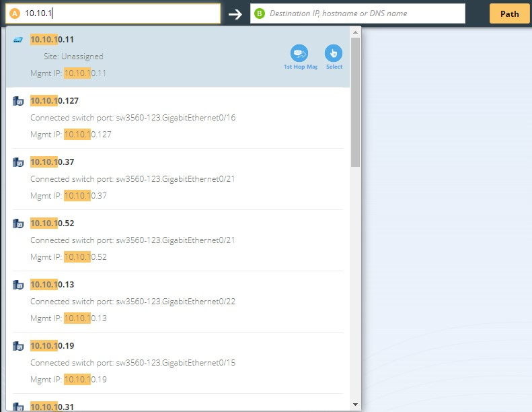Click the Destination IP input field

[x=358, y=13]
